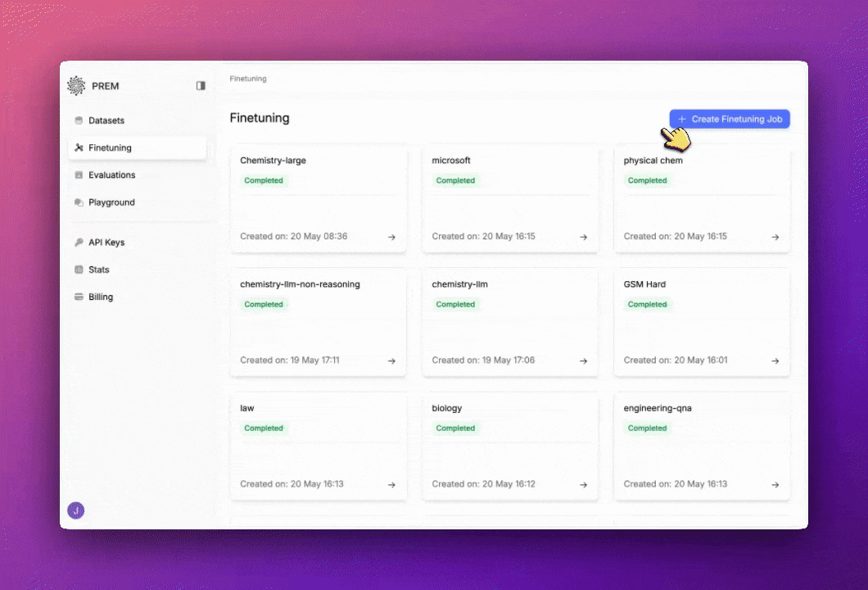Viewport: 868px width, 590px height.
Task: Click the Evaluations icon in sidebar
Action: tap(79, 175)
